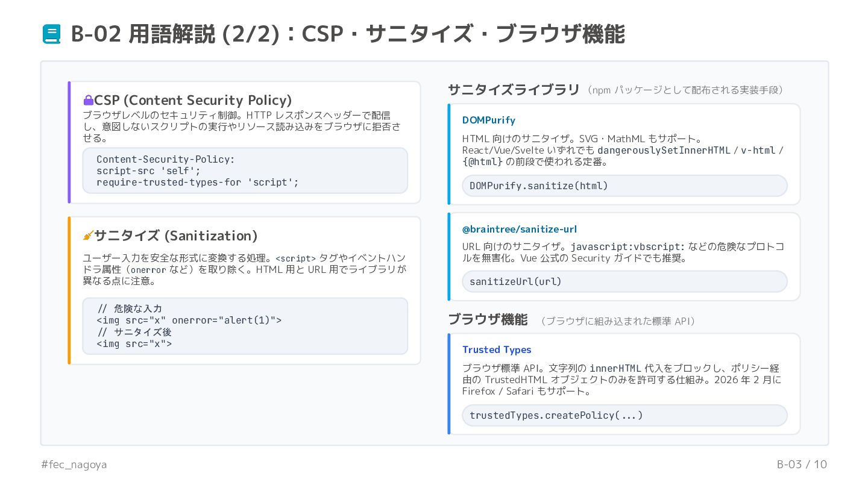Click the B-03 / 10 page indicator
Image resolution: width=868 pixels, height=488 pixels.
pos(802,465)
